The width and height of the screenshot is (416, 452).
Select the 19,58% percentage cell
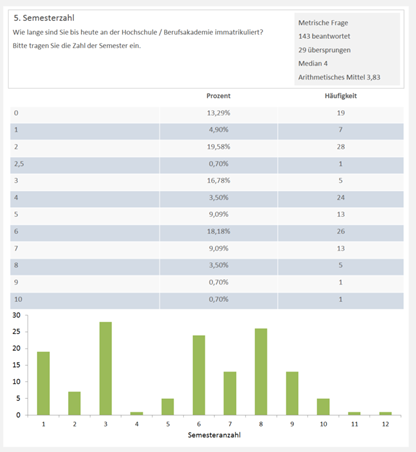tap(218, 147)
